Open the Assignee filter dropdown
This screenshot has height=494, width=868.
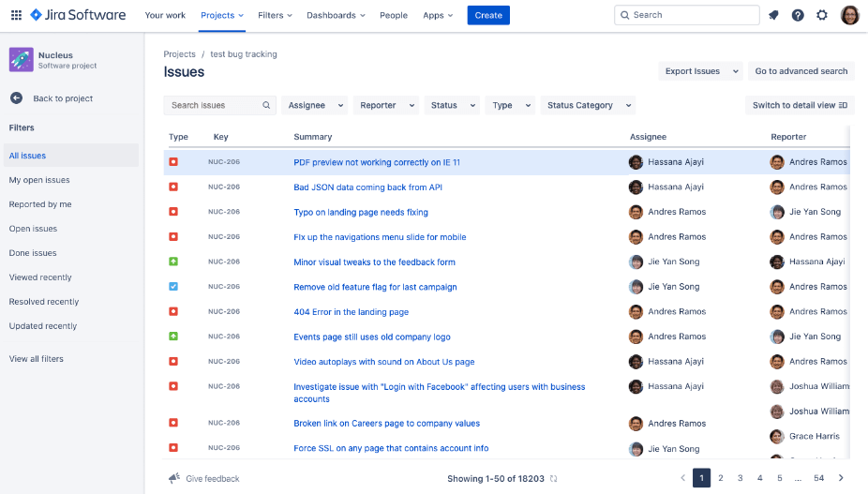pyautogui.click(x=315, y=105)
